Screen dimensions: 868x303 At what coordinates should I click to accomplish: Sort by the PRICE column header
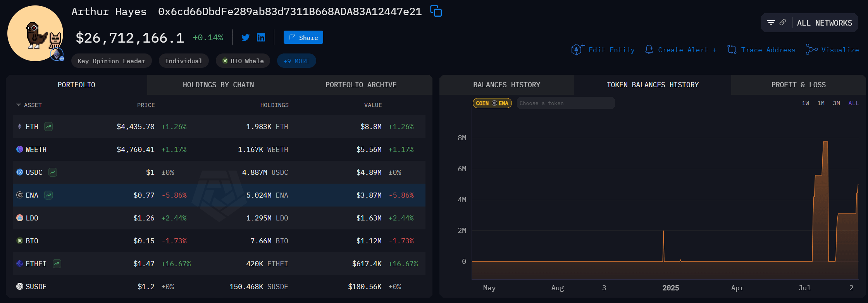[x=146, y=105]
